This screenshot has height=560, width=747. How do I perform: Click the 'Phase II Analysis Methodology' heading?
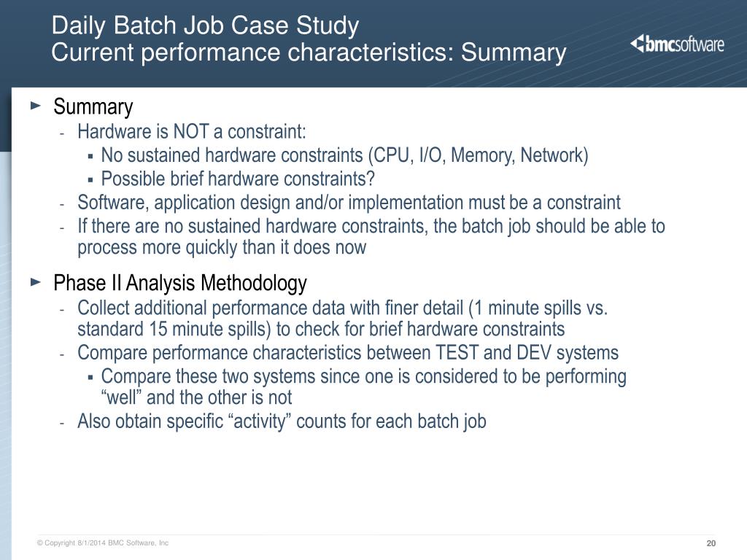click(x=180, y=283)
